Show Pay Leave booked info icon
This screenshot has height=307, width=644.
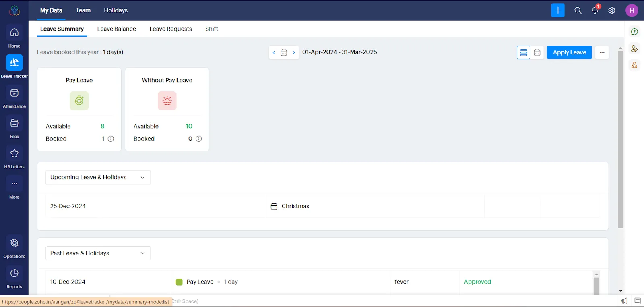pos(111,139)
